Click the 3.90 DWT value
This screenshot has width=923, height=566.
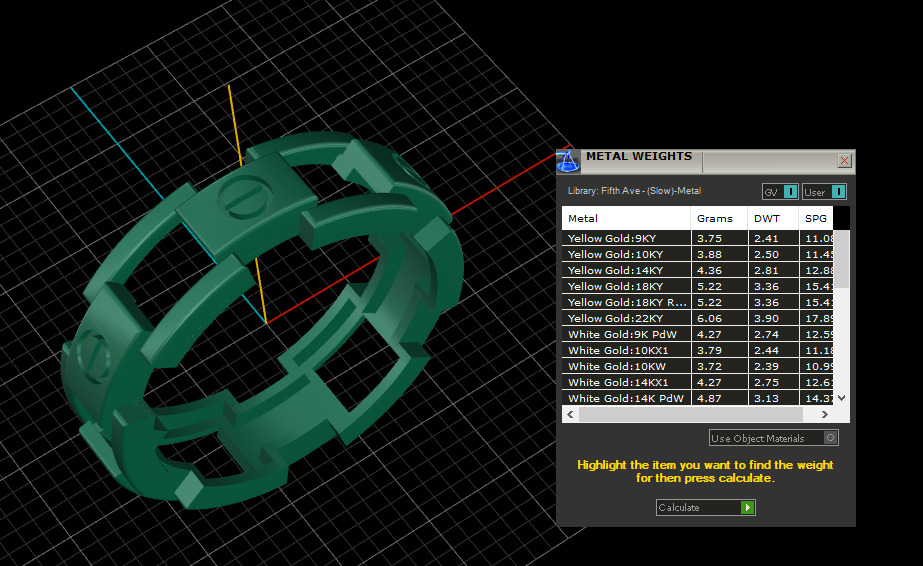pos(766,318)
